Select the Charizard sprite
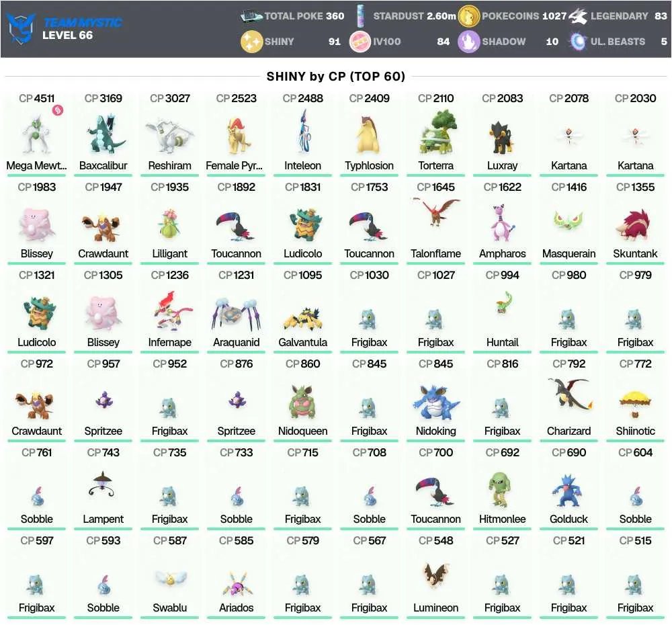672x625 pixels. tap(571, 392)
